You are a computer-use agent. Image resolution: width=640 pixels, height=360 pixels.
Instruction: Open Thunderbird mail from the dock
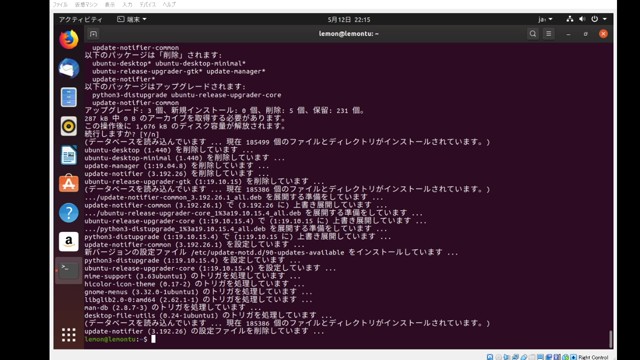[x=69, y=68]
